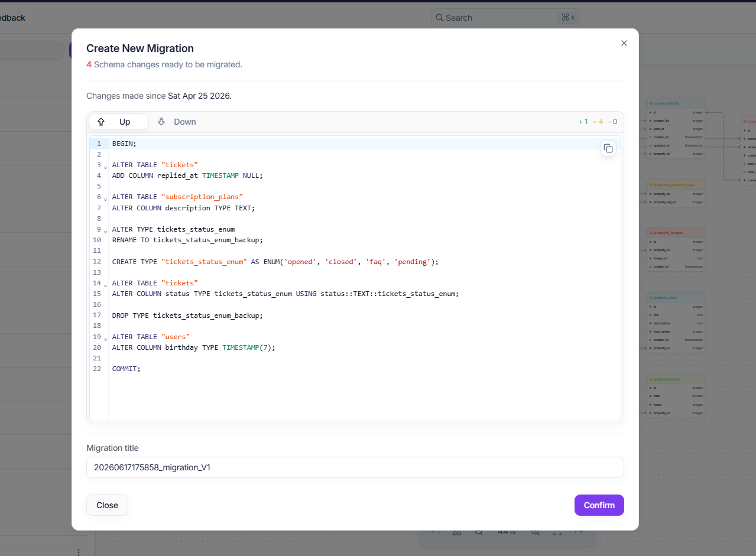Screen dimensions: 756x556
Task: Click the magnifier icon in the Search box
Action: point(440,18)
